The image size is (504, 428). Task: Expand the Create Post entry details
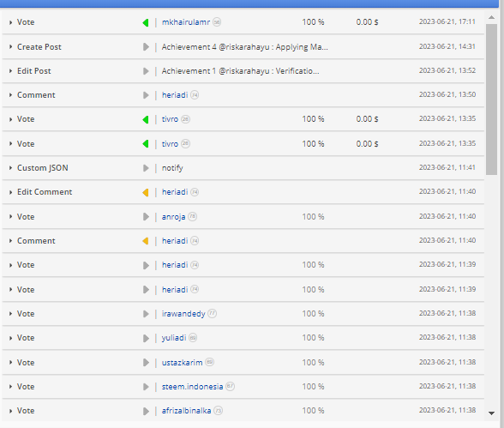click(10, 47)
